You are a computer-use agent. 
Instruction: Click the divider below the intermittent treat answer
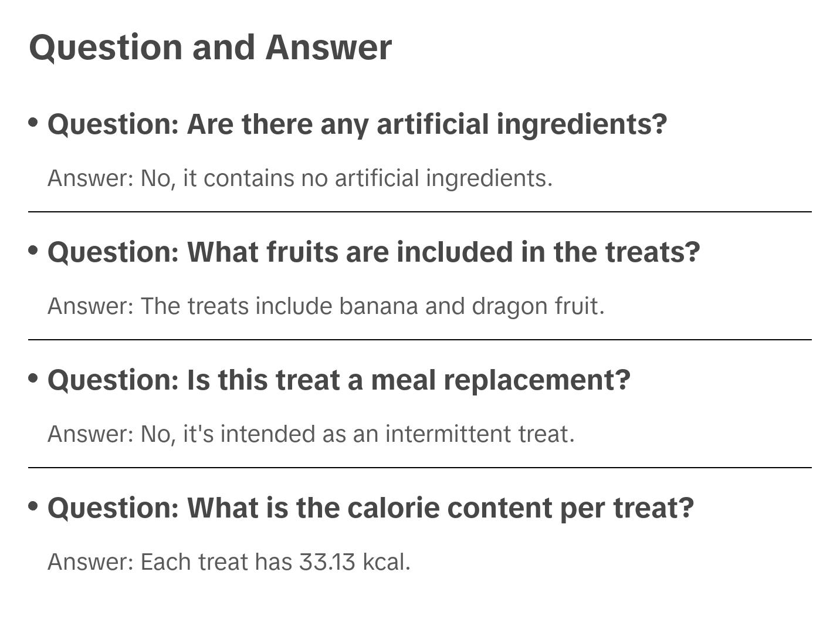coord(419,468)
